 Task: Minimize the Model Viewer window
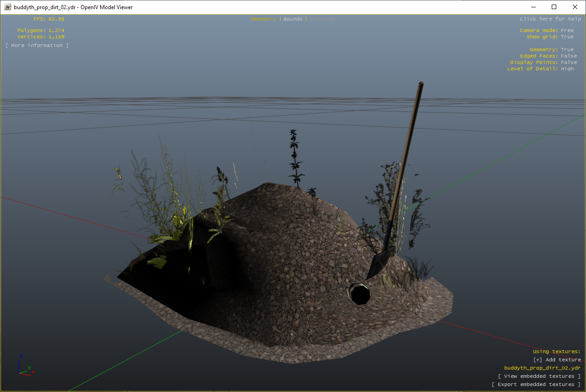pyautogui.click(x=533, y=7)
